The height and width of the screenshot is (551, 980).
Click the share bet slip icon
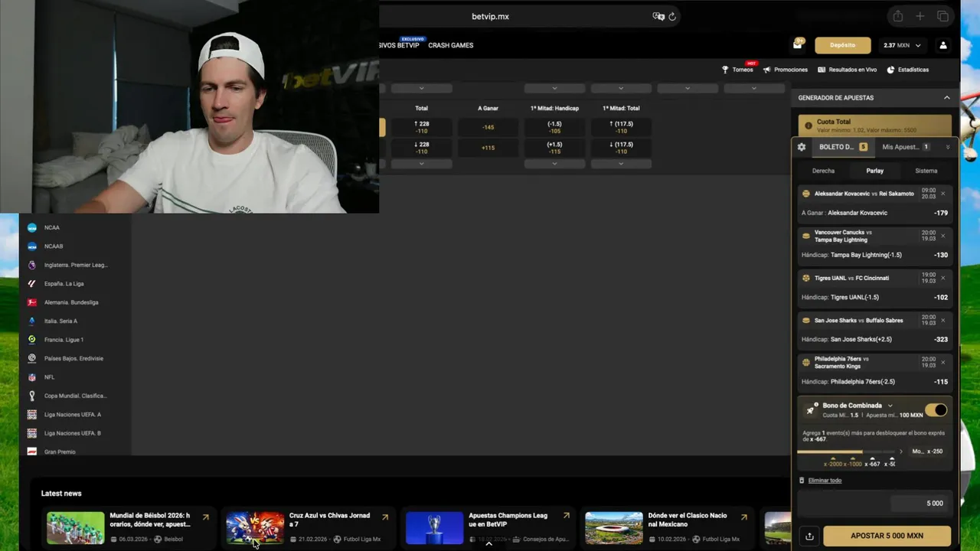(x=809, y=536)
